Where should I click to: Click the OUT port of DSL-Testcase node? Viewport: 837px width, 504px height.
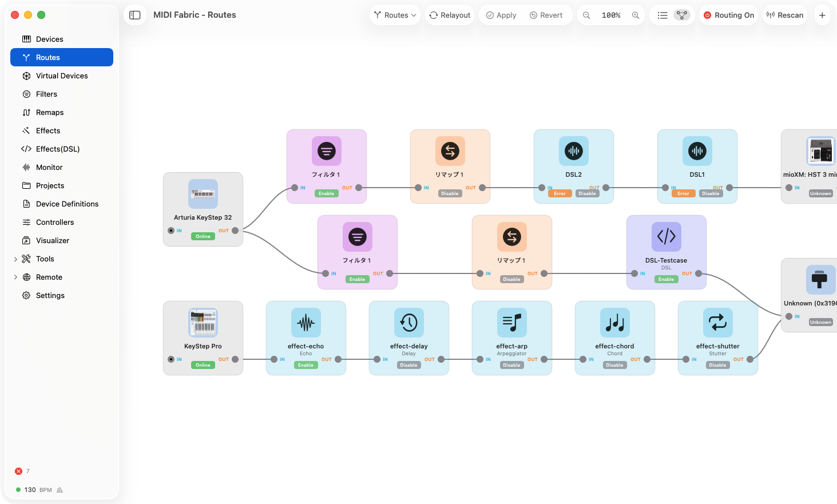[x=699, y=273]
